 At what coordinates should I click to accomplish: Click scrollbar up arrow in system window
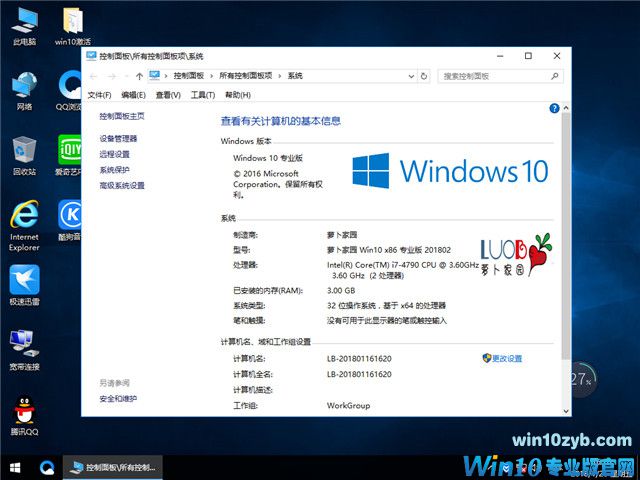click(566, 108)
